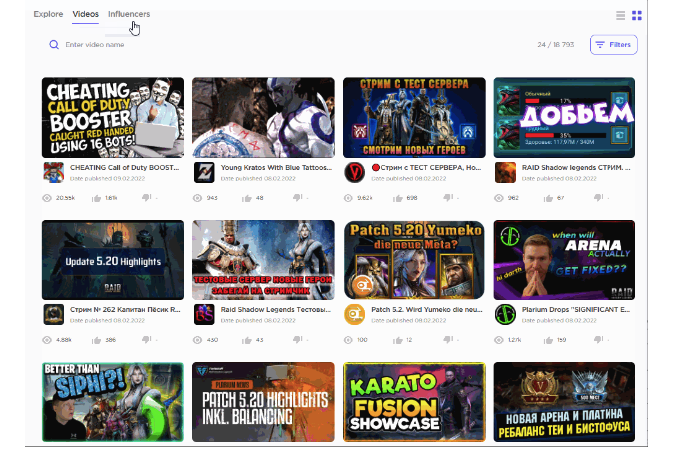
Task: Open the СТРИМ С ТЕСТ СЕРВЕРА thumbnail
Action: (414, 117)
